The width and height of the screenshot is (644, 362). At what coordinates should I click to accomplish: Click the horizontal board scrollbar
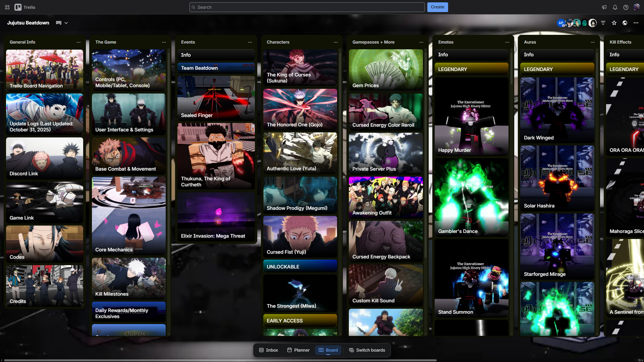point(220,360)
